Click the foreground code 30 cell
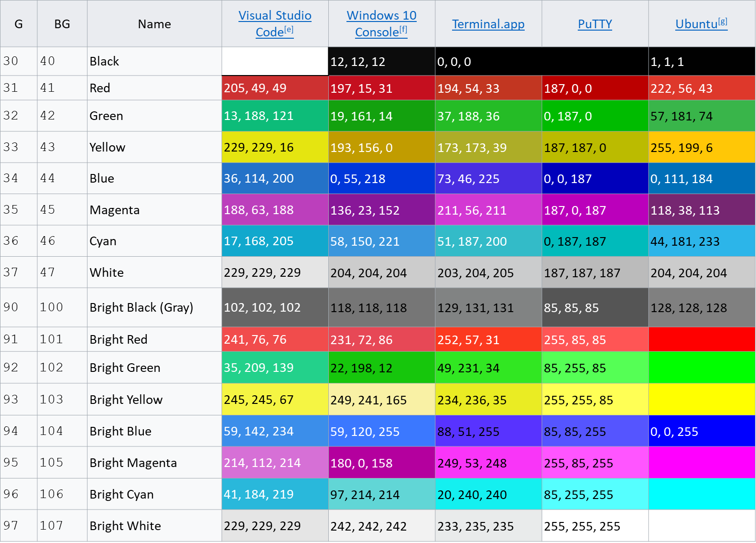Screen dimensions: 756x543 click(19, 61)
